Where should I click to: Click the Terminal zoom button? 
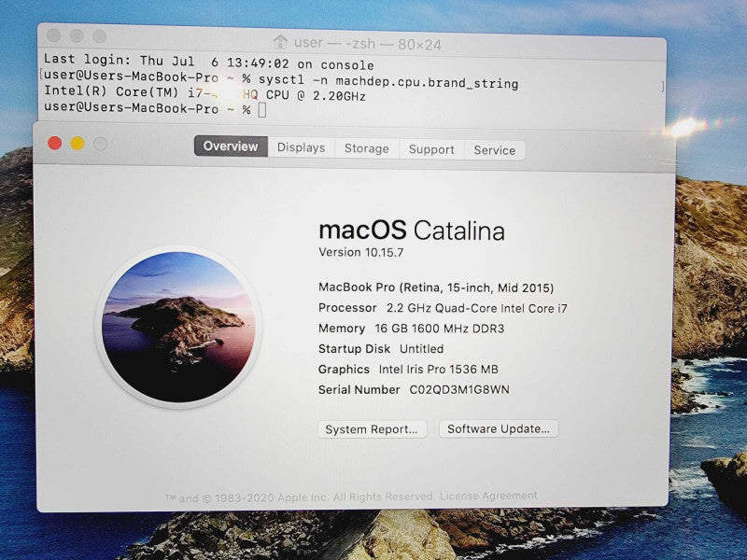[100, 36]
